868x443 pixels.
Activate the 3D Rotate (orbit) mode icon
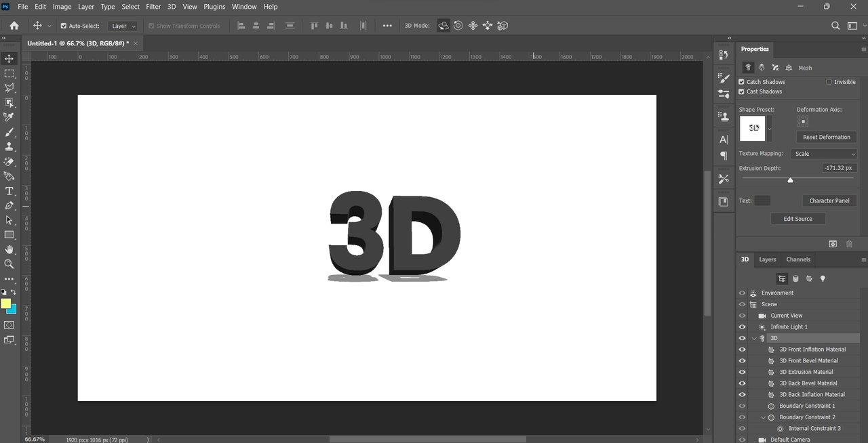point(443,26)
